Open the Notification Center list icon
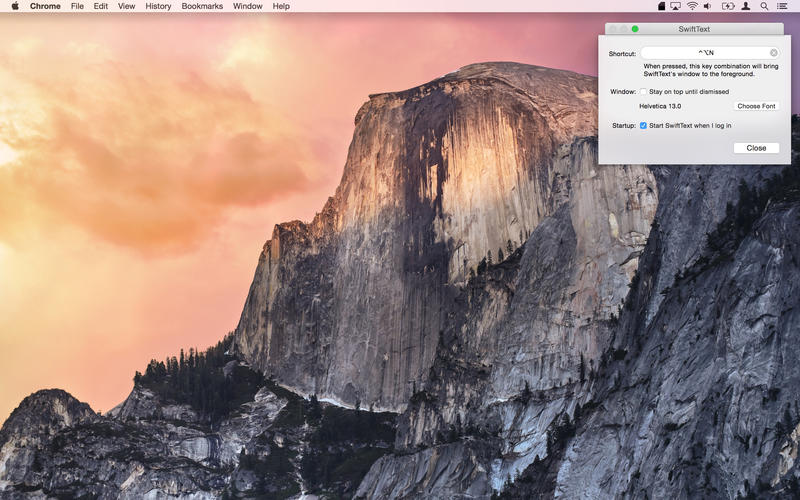Image resolution: width=800 pixels, height=500 pixels. click(x=784, y=6)
